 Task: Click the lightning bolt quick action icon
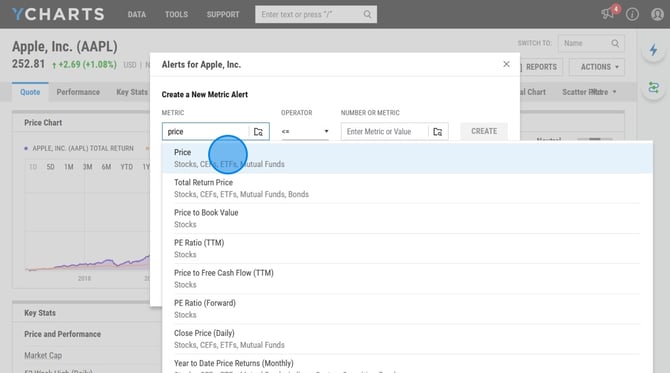click(x=653, y=50)
